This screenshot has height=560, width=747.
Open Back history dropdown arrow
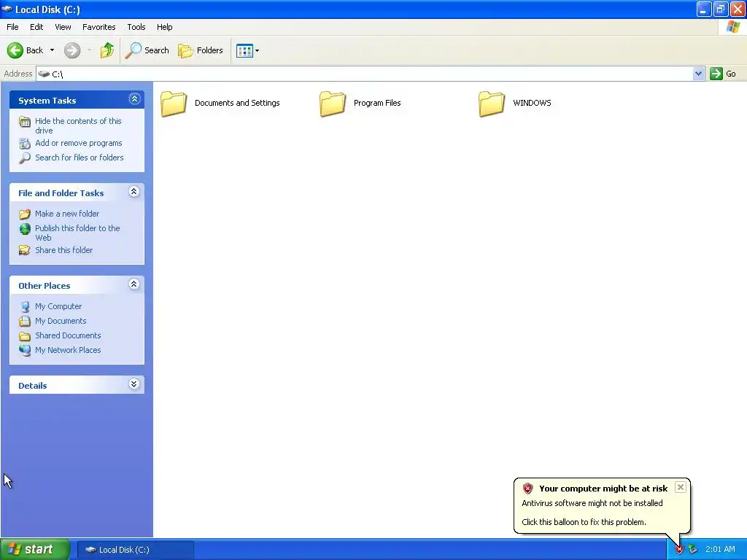click(52, 50)
